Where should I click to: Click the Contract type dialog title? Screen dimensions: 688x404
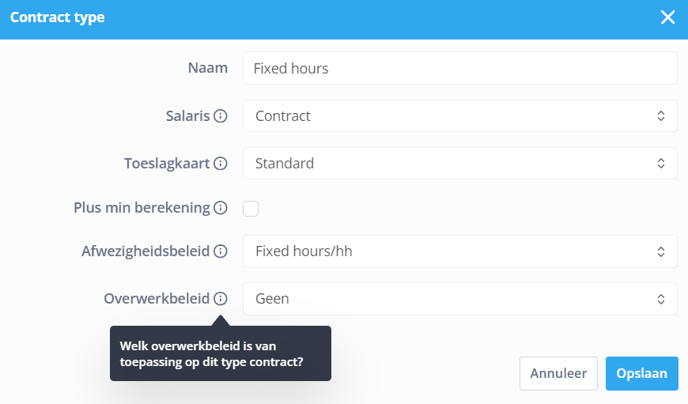(x=57, y=17)
